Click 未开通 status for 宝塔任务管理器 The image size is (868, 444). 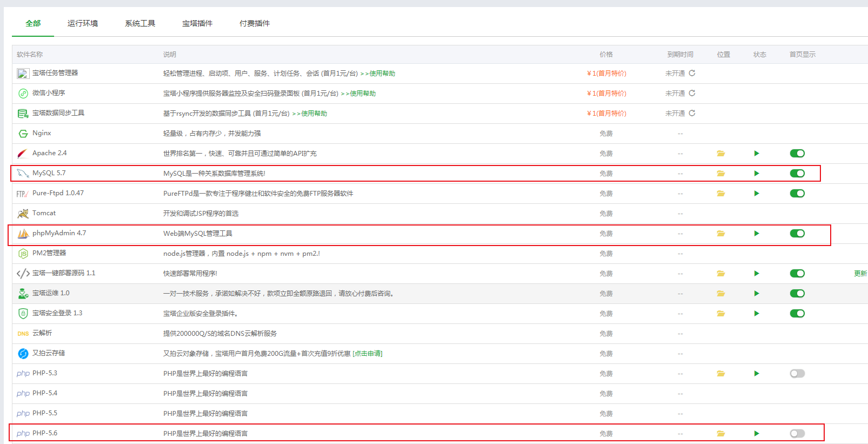click(x=675, y=74)
